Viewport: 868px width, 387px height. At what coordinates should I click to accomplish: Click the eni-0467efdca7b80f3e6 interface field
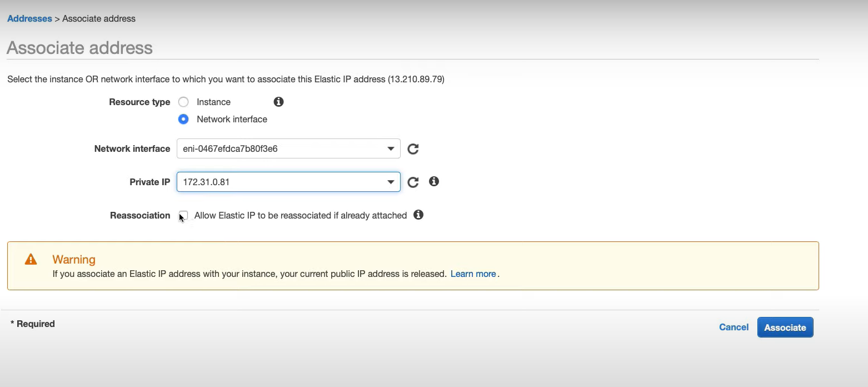pos(278,148)
